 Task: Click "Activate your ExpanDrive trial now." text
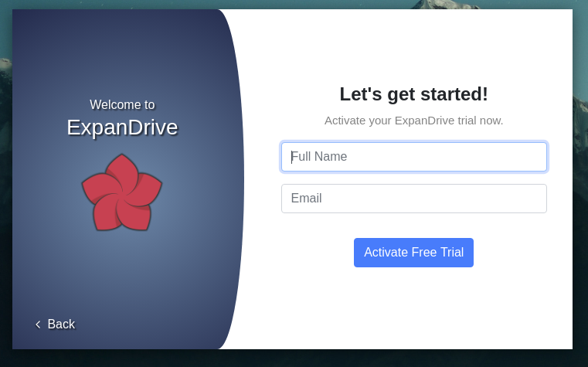click(413, 121)
